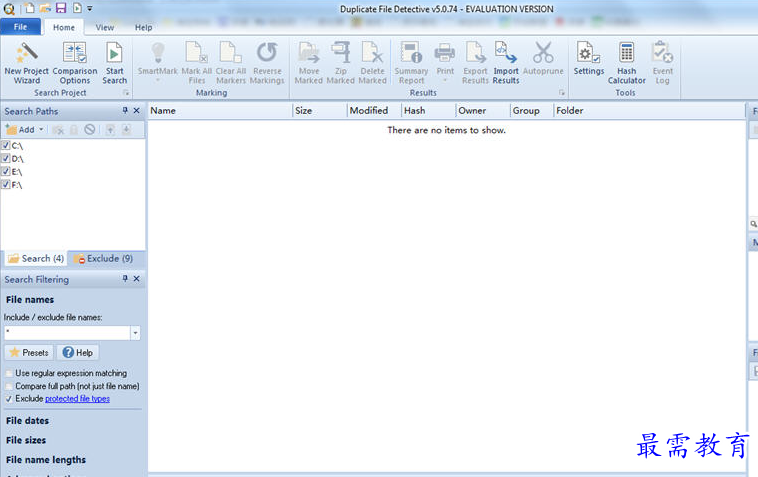Uncheck the C:\ search path
758x477 pixels.
(x=6, y=145)
